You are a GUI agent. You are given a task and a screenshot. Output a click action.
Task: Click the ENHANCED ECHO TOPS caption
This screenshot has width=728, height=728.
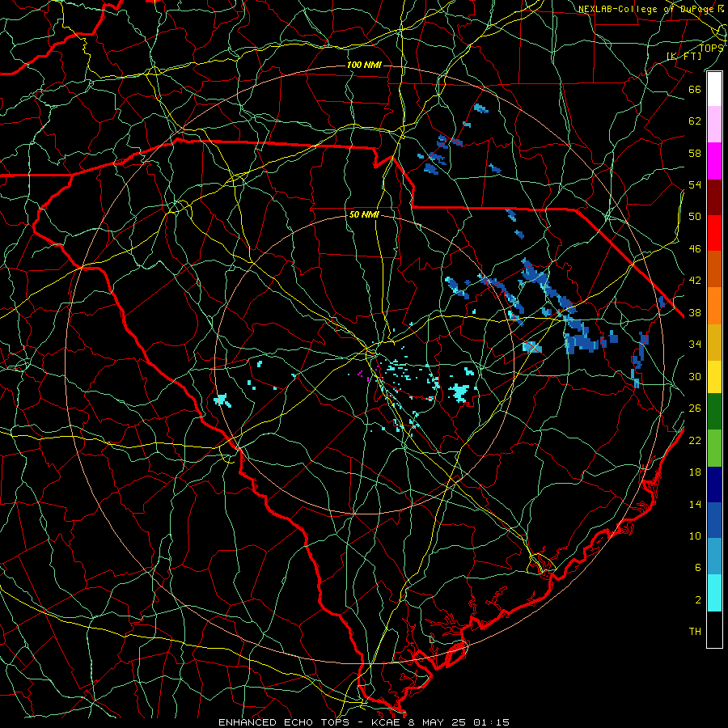tap(283, 722)
